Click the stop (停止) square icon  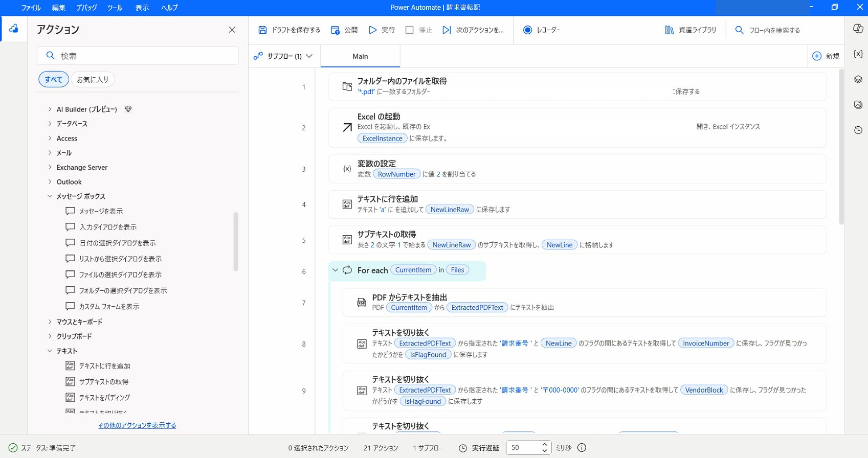(409, 30)
